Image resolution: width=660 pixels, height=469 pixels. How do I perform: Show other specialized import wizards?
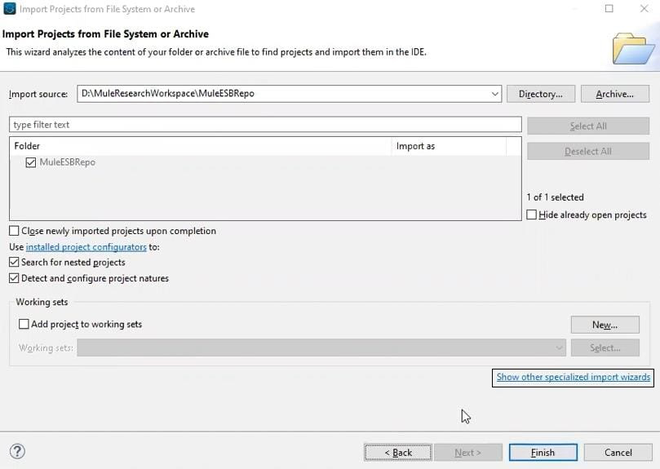573,377
